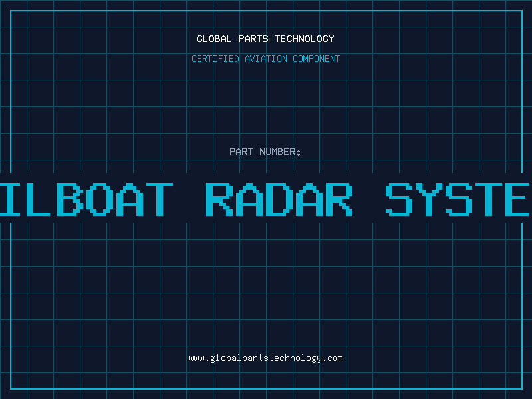Screen dimensions: 532x399
Task: Click the word CERTIFIED in the subtitle
Action: [x=214, y=59]
